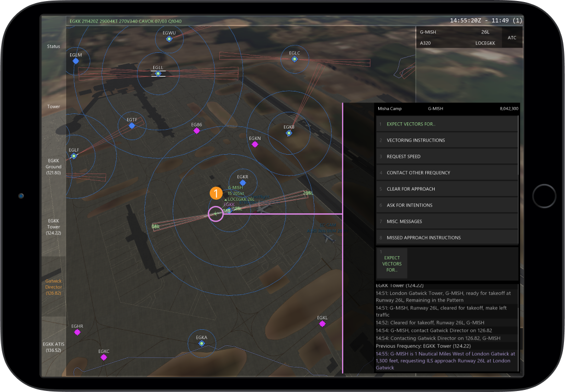Click the EGTF airfield marker

pyautogui.click(x=132, y=126)
